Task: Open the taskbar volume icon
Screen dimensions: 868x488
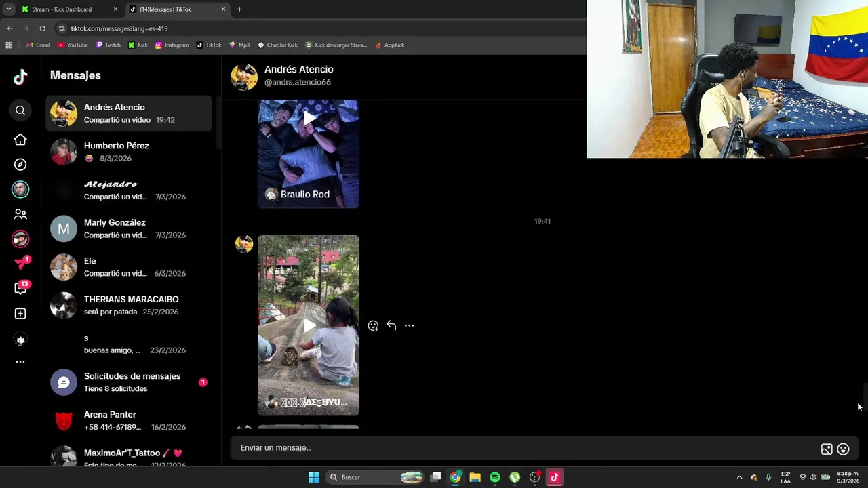Action: coord(813,477)
